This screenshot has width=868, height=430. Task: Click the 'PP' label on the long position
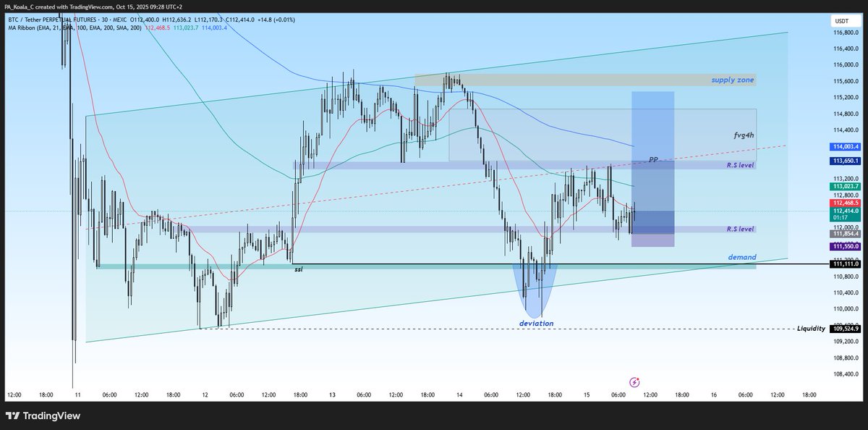[x=653, y=159]
